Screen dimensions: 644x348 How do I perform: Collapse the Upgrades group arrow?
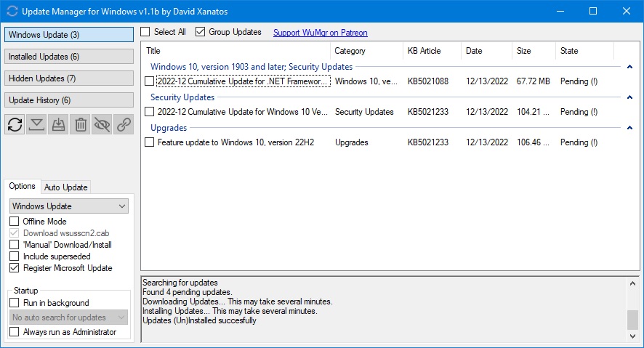629,128
